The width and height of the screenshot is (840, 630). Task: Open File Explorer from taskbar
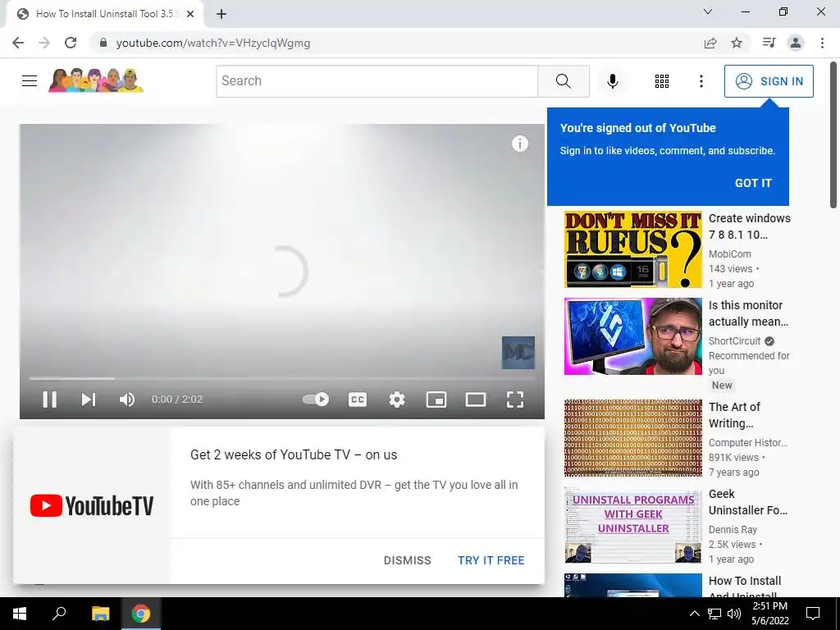100,614
